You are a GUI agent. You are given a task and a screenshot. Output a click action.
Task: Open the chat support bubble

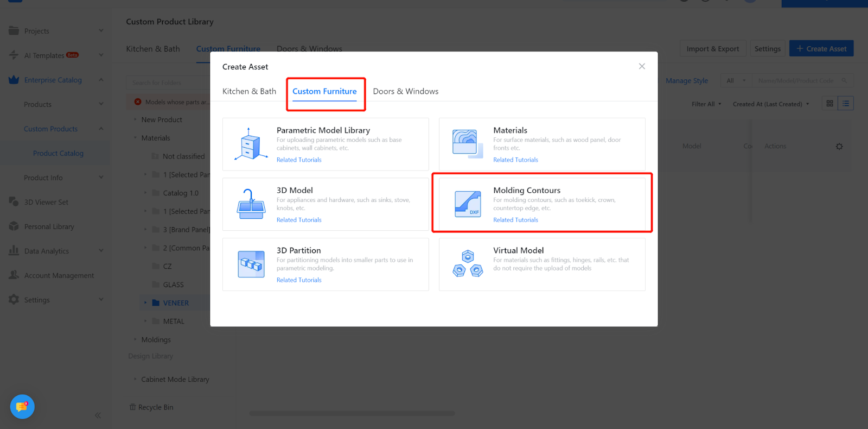point(22,407)
